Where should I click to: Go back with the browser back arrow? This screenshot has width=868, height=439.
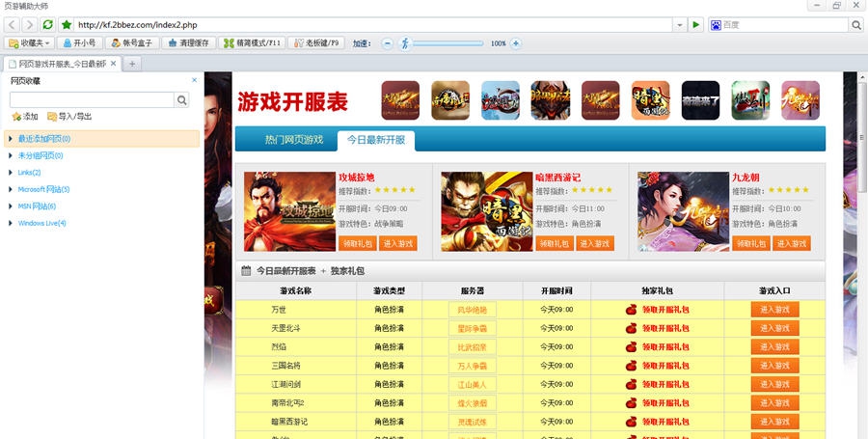12,25
